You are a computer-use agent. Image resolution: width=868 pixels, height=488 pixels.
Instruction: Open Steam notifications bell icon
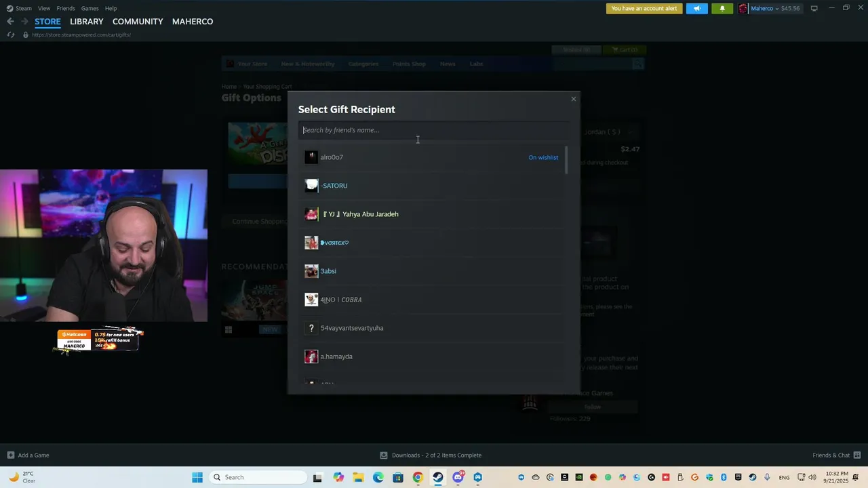[722, 9]
